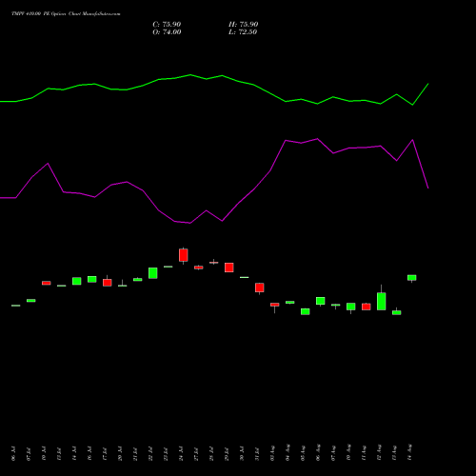This screenshot has width=476, height=476.
Task: Select the red candle on 29 Jul
Action: pyautogui.click(x=229, y=268)
